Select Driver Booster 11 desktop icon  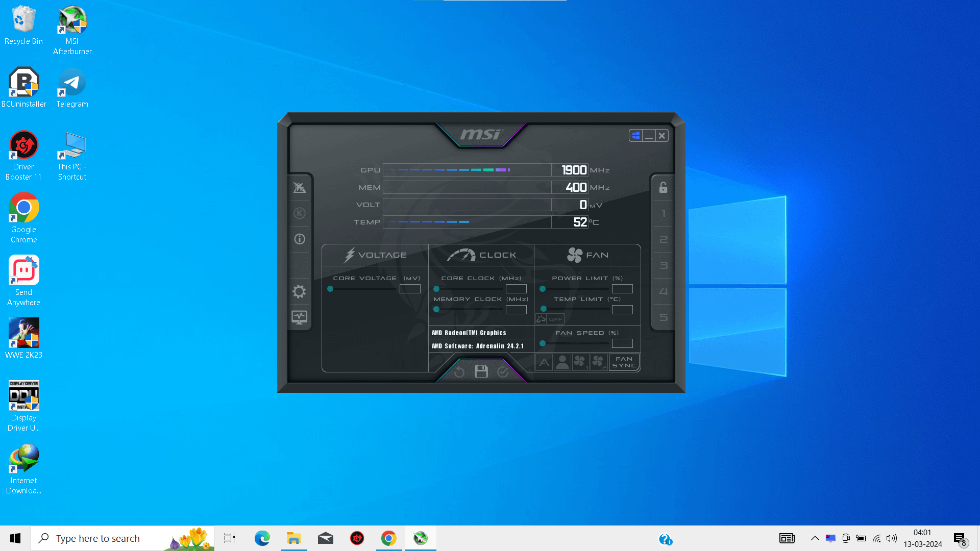(x=23, y=156)
